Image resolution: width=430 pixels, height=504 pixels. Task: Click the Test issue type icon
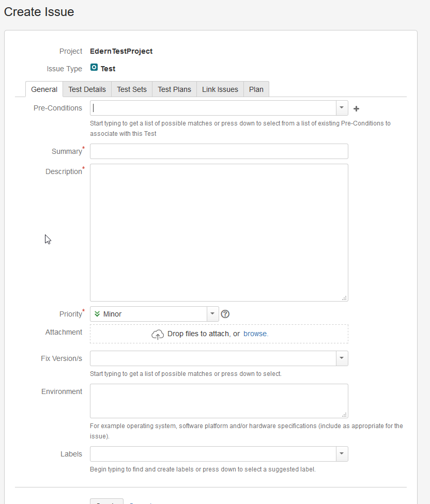pyautogui.click(x=94, y=67)
